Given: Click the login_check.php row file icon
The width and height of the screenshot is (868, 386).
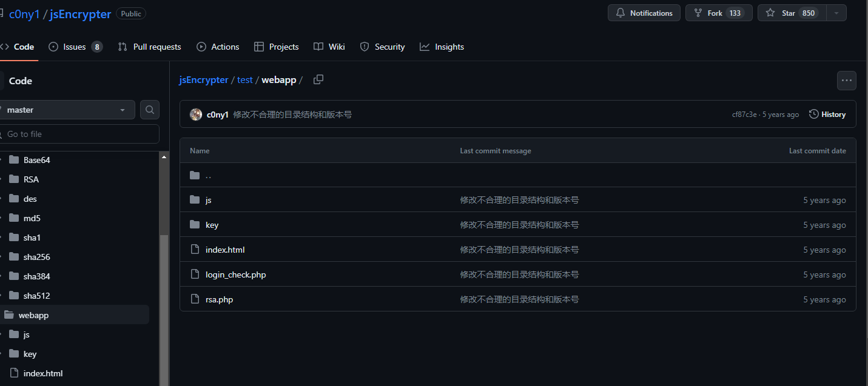Looking at the screenshot, I should (x=195, y=275).
